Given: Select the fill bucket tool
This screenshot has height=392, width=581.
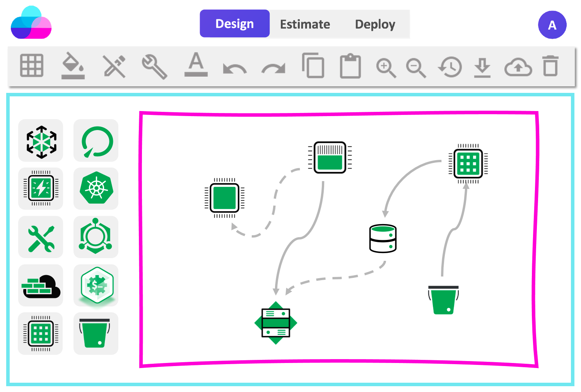Looking at the screenshot, I should (x=73, y=66).
